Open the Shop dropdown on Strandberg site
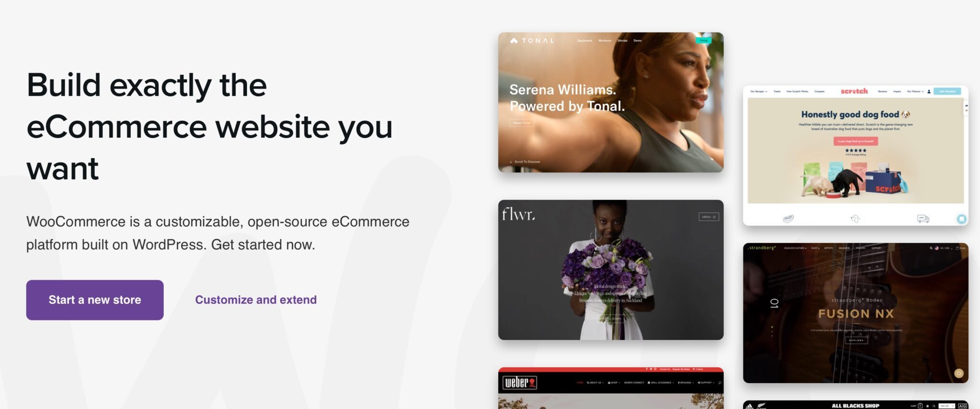The height and width of the screenshot is (409, 980). pos(815,248)
